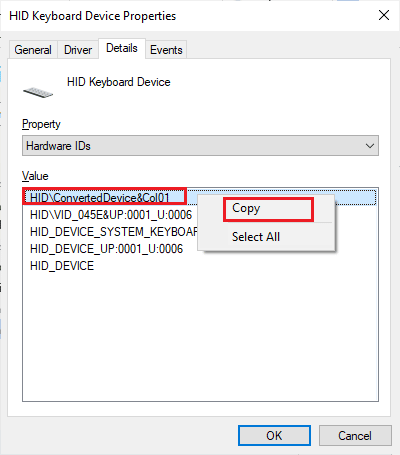Open the Hardware IDs property dropdown
This screenshot has width=400, height=455.
(x=200, y=146)
